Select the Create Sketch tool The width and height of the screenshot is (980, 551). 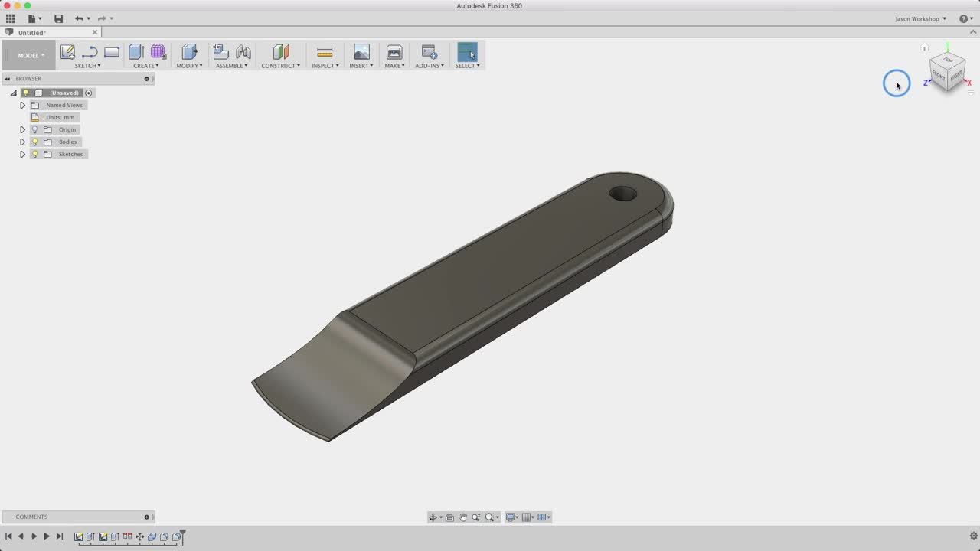coord(67,52)
